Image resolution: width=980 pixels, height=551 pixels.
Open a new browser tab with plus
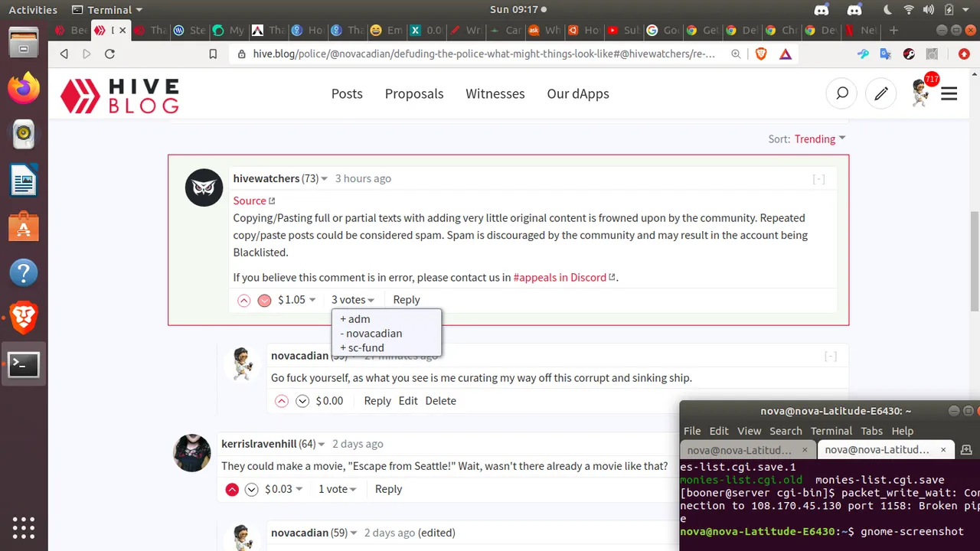tap(893, 31)
